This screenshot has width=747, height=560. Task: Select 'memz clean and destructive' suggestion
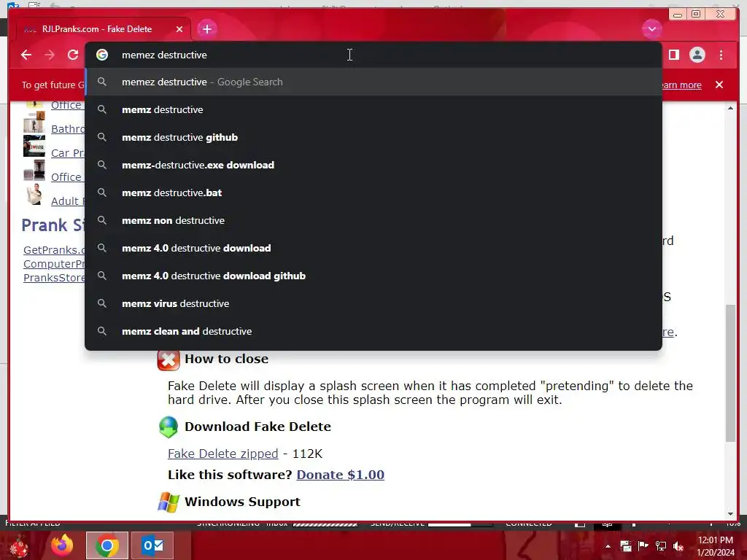tap(373, 330)
